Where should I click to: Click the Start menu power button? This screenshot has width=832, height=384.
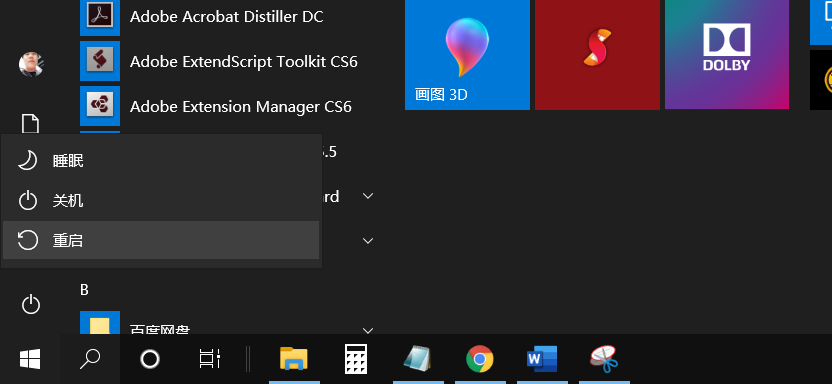pyautogui.click(x=30, y=304)
